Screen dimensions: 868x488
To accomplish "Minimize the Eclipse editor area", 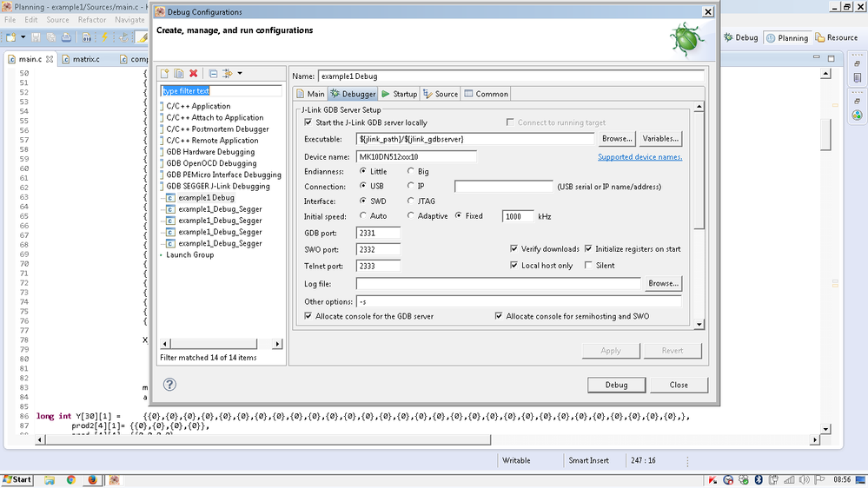I will coord(817,57).
